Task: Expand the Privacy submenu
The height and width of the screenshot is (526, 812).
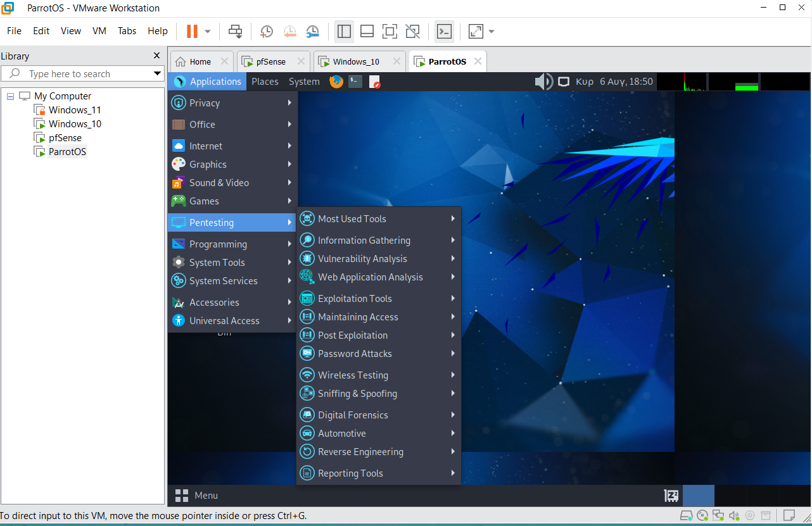Action: tap(232, 103)
